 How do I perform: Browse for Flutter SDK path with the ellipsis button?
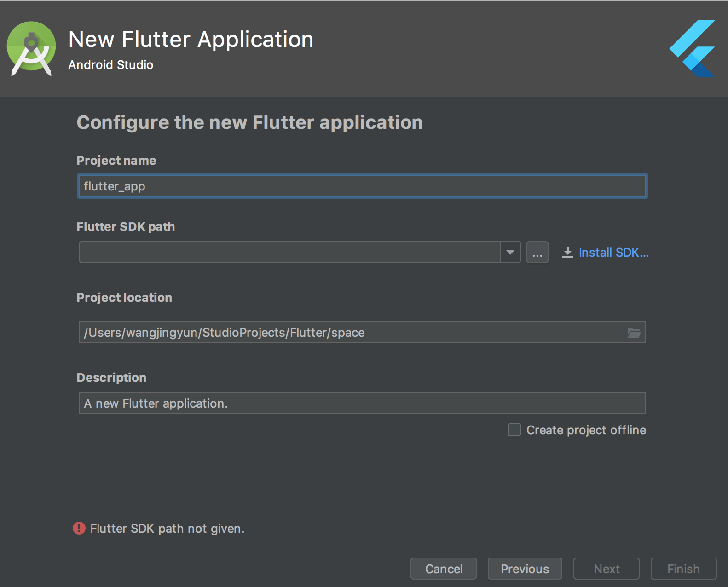(x=537, y=253)
